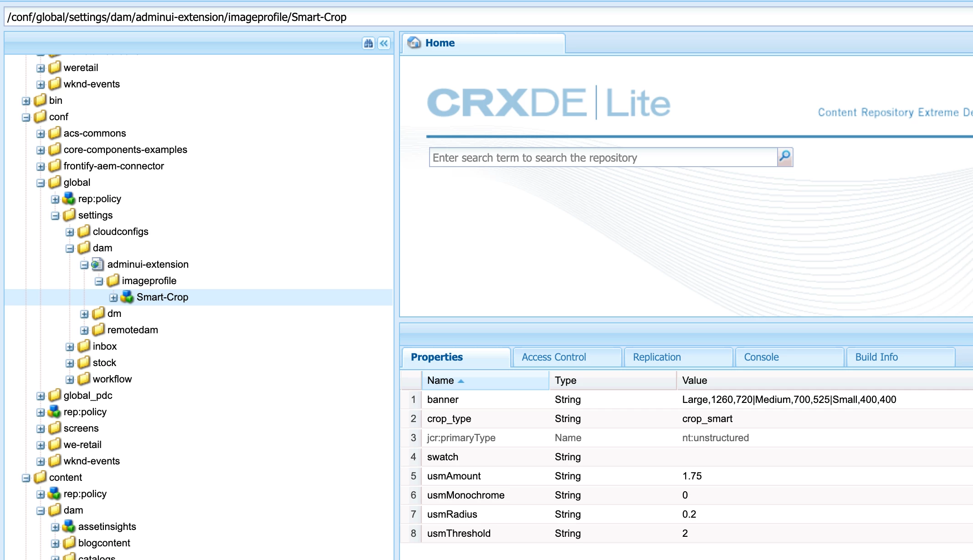The height and width of the screenshot is (560, 973).
Task: Click the assetinsights node icon
Action: pos(69,526)
